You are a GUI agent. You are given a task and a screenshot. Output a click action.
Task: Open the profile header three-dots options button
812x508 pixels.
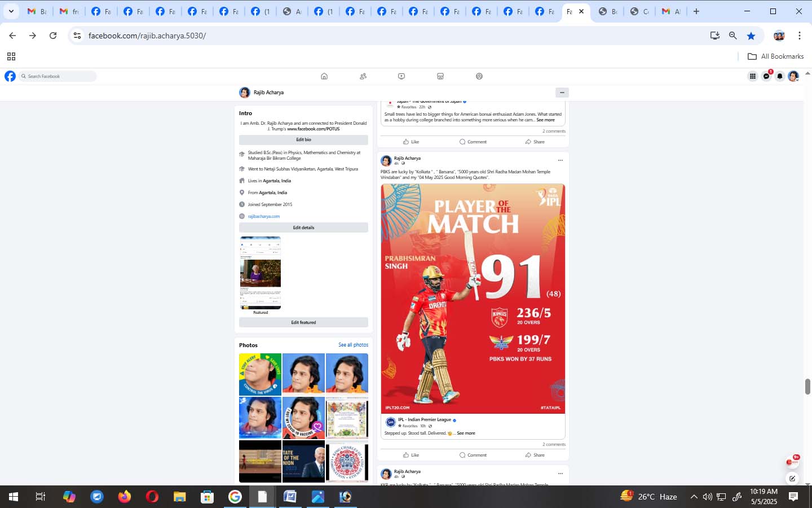coord(562,92)
